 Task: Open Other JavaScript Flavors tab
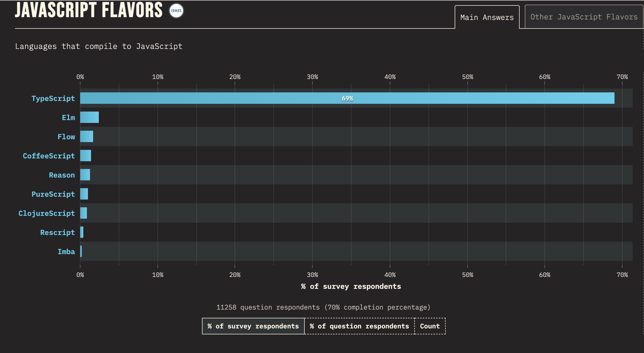[584, 17]
